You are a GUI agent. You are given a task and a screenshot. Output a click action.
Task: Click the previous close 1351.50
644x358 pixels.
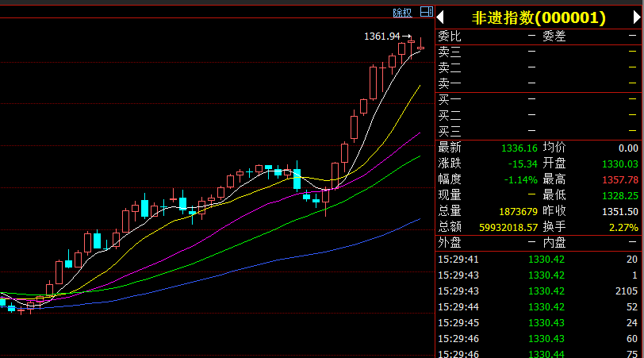[620, 212]
